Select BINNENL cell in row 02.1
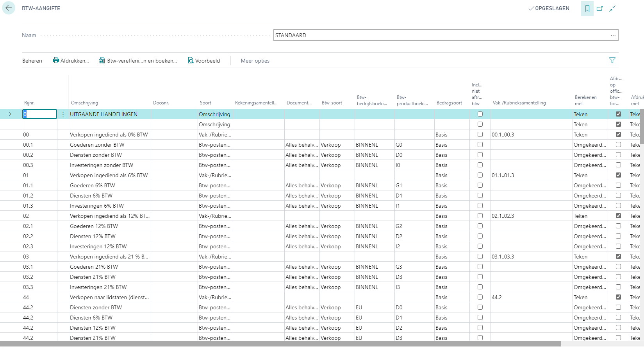 click(375, 226)
